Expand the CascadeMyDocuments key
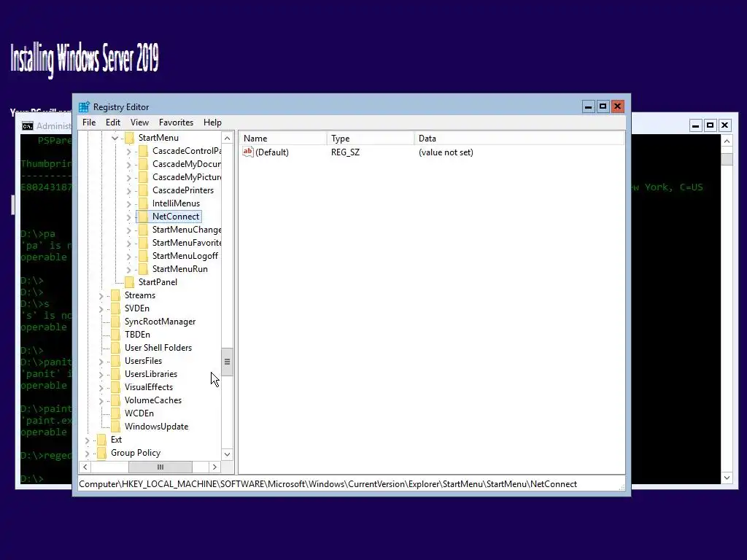 click(x=128, y=165)
